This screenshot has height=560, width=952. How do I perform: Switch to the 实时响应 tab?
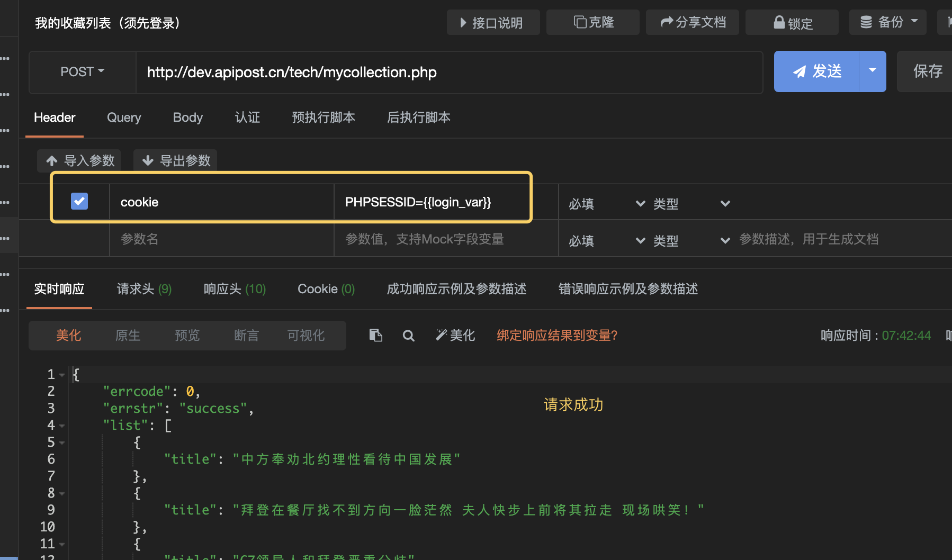(x=59, y=289)
